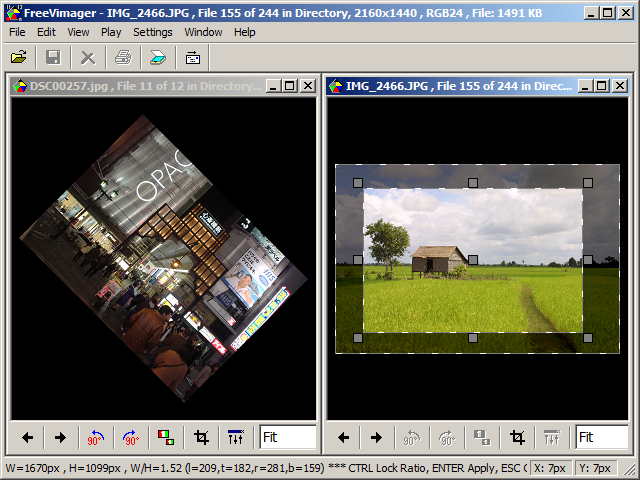Open the zoom Fit box in IMG_2466.JPG window

(x=601, y=437)
